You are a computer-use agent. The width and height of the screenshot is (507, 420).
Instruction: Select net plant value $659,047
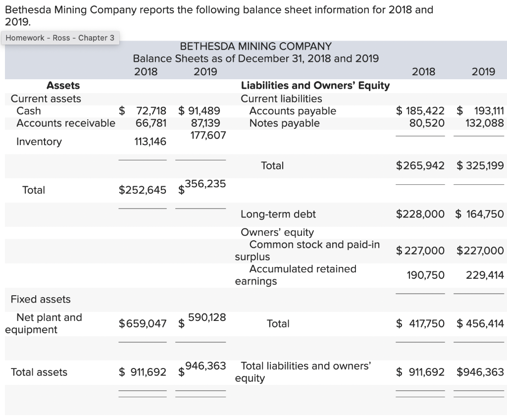(142, 323)
